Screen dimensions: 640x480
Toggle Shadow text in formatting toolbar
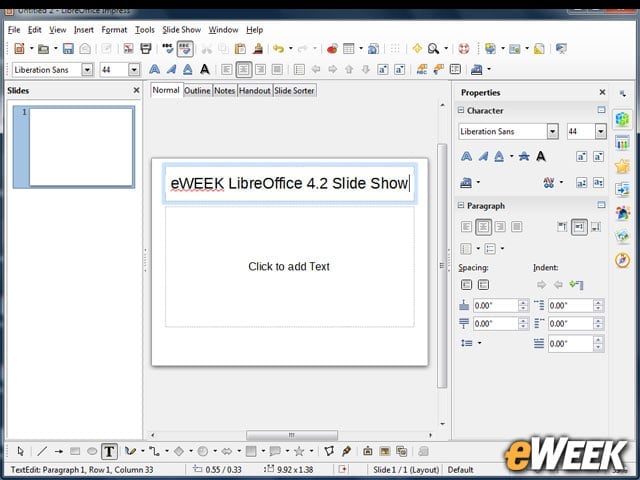[204, 69]
